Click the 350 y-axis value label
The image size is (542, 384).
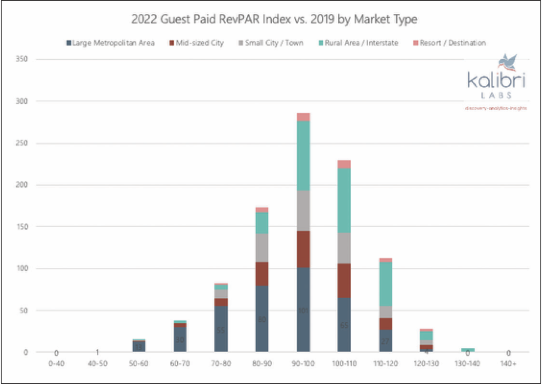[21, 59]
